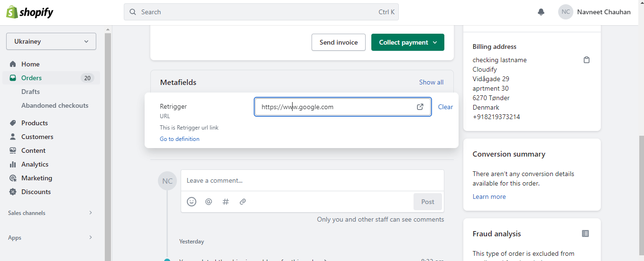Copy billing address with clipboard icon

(587, 60)
